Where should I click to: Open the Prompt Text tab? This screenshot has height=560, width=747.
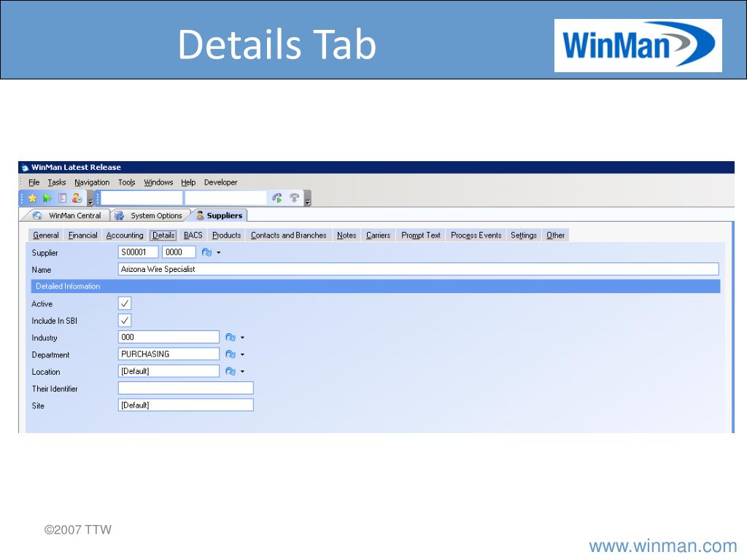click(x=421, y=236)
